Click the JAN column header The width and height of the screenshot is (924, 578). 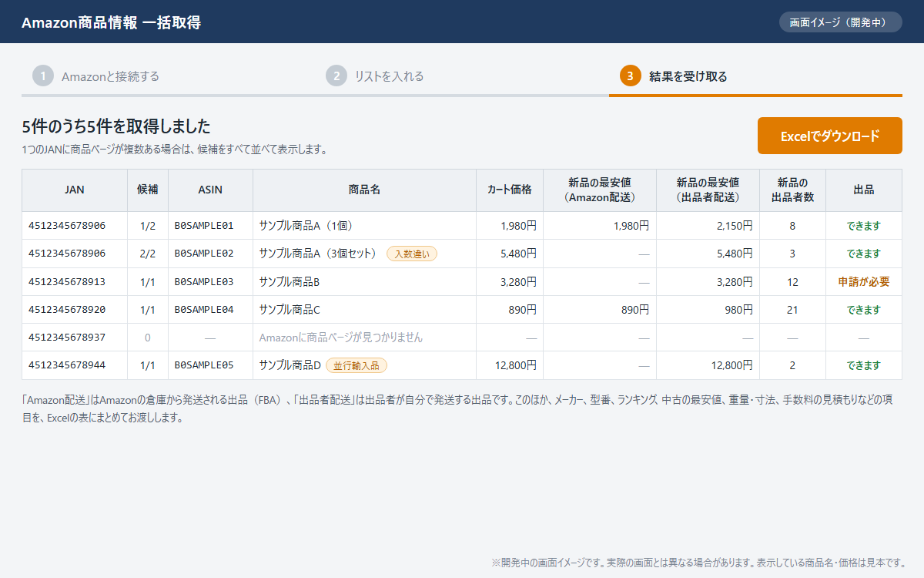tap(75, 190)
